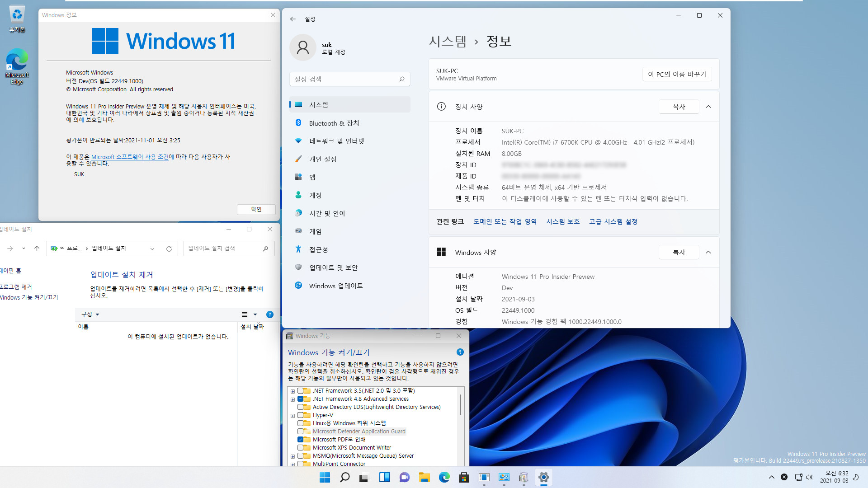Click Windows logo beside Windows 사양
This screenshot has width=868, height=488.
tap(442, 252)
